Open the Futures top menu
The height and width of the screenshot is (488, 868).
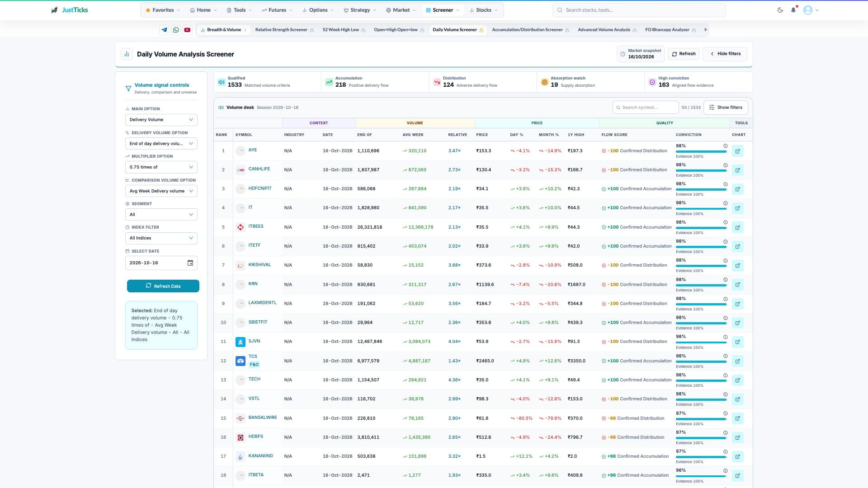(277, 10)
